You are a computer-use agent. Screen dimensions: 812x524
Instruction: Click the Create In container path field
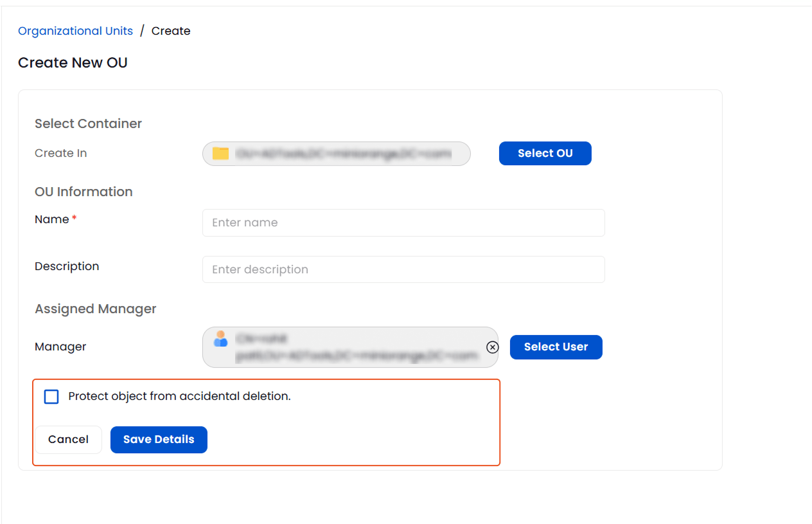tap(336, 154)
